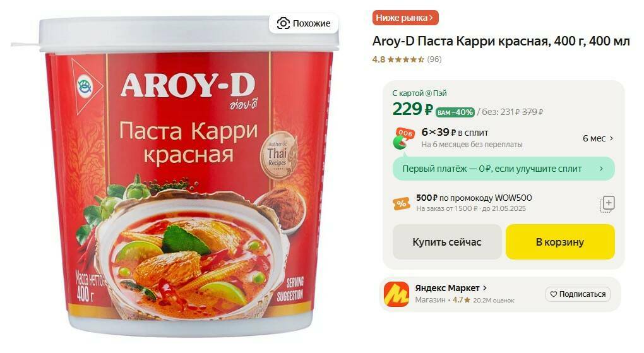Click the Яндекс Маркет store logo
The height and width of the screenshot is (353, 644).
[397, 294]
